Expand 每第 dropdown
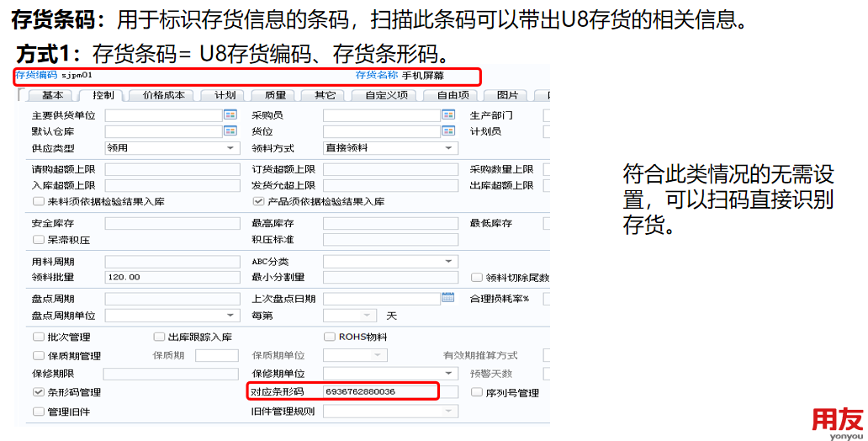Screen dimensions: 868x441 (x=367, y=316)
